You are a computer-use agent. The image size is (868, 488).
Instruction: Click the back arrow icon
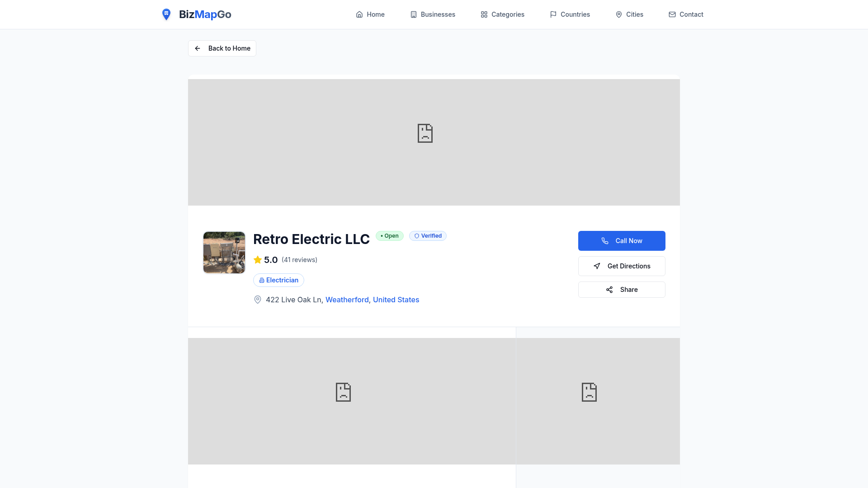[198, 48]
